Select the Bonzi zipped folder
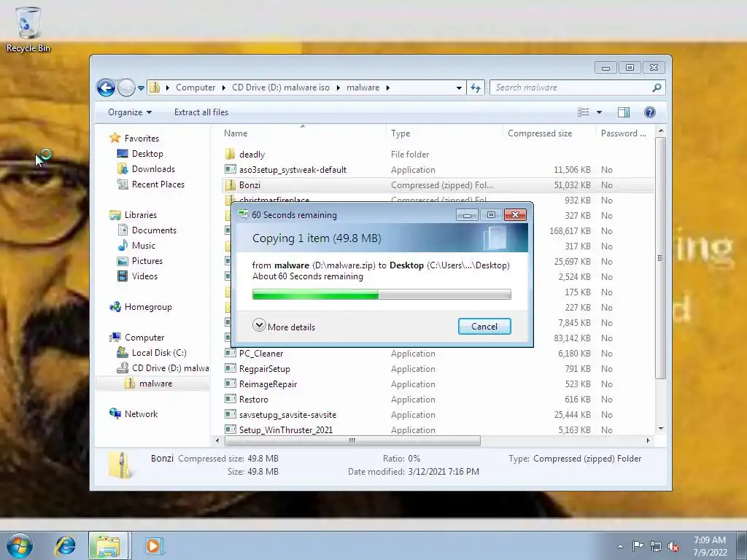The height and width of the screenshot is (560, 747). click(x=438, y=184)
